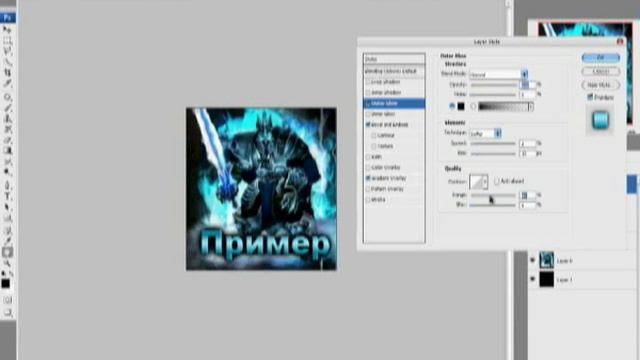Select the Crop tool
The width and height of the screenshot is (640, 360).
7,72
